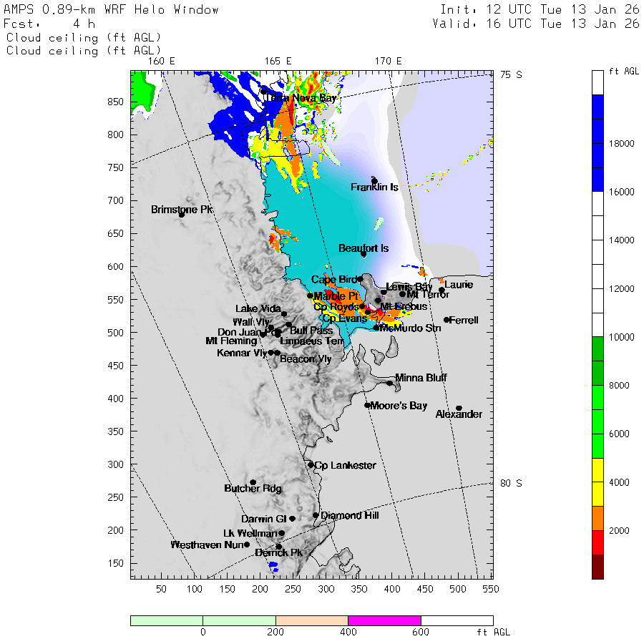This screenshot has width=644, height=644.
Task: Select the Brimstone Pk station dot
Action: point(182,214)
